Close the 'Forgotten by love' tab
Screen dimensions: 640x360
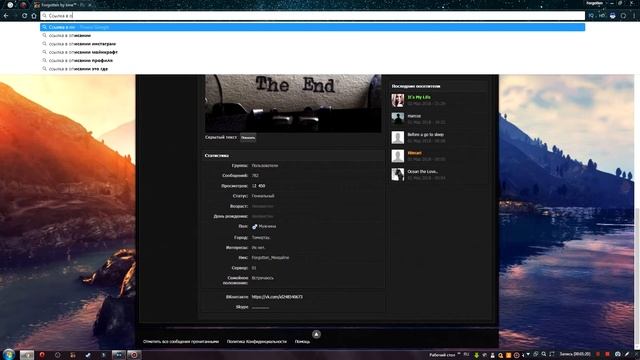pos(90,5)
